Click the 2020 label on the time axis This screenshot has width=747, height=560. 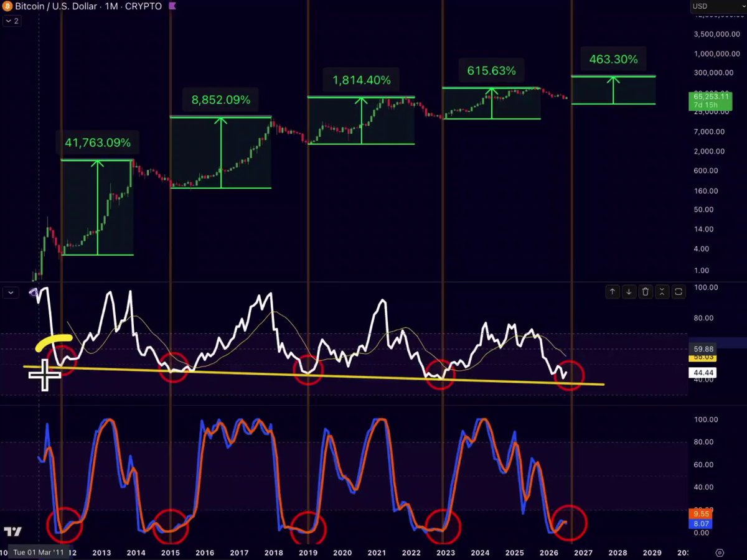342,553
